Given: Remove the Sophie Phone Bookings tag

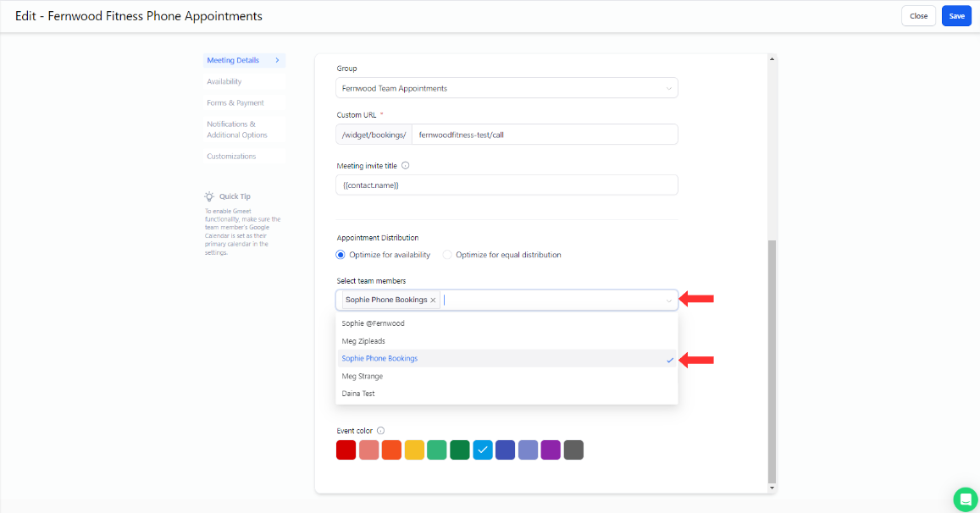Looking at the screenshot, I should (x=433, y=300).
